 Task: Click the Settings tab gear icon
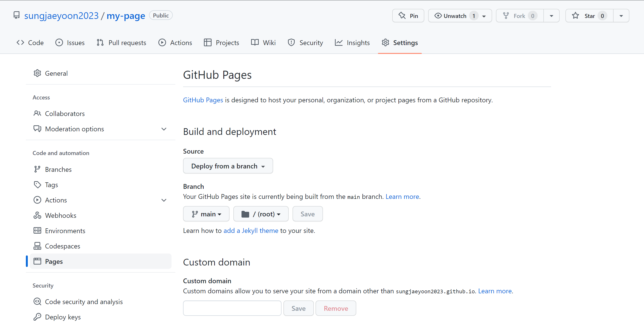(385, 42)
